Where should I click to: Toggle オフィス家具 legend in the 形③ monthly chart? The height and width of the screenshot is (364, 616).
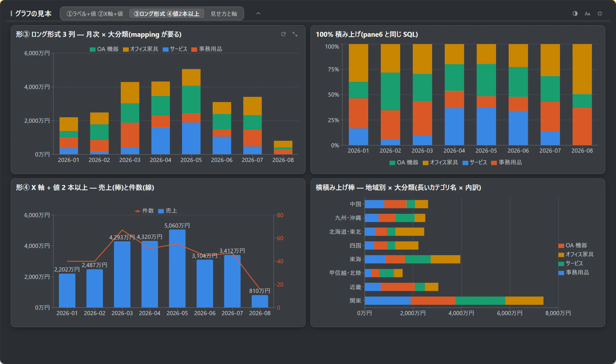coord(141,49)
